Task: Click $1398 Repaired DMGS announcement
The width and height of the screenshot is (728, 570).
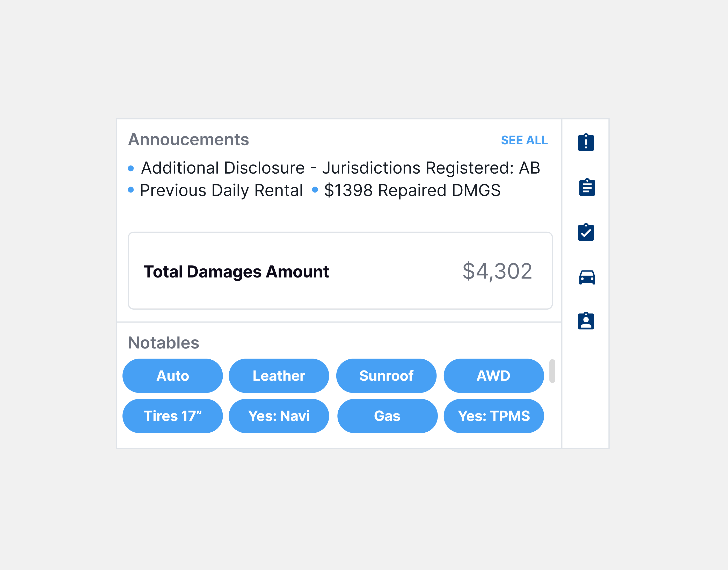Action: pyautogui.click(x=412, y=190)
